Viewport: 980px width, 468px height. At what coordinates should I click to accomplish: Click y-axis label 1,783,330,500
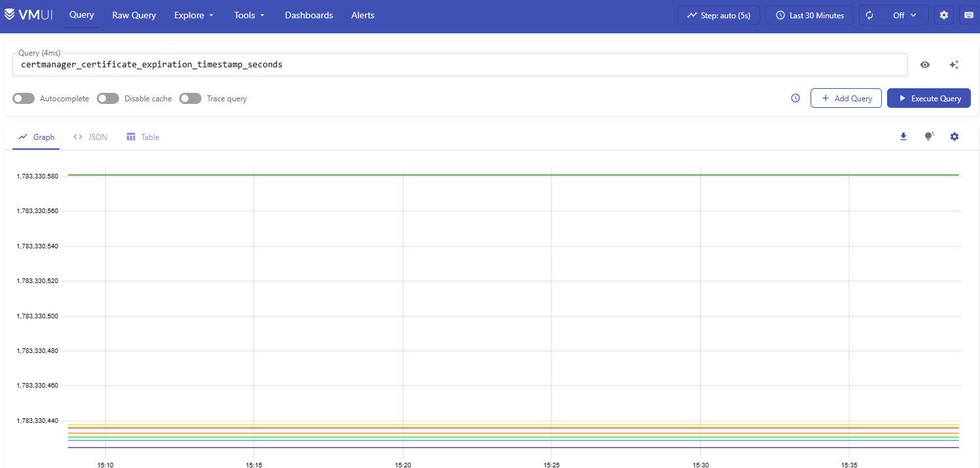(37, 316)
